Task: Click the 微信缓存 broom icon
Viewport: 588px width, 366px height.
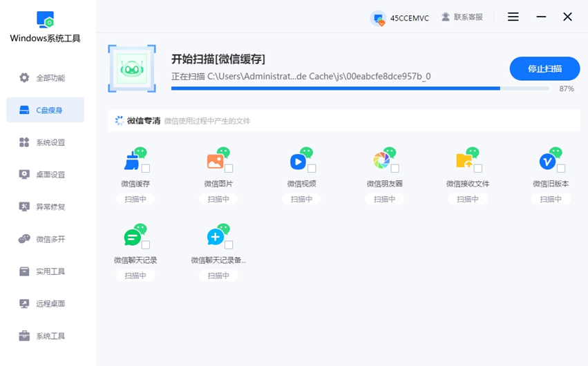Action: click(135, 158)
